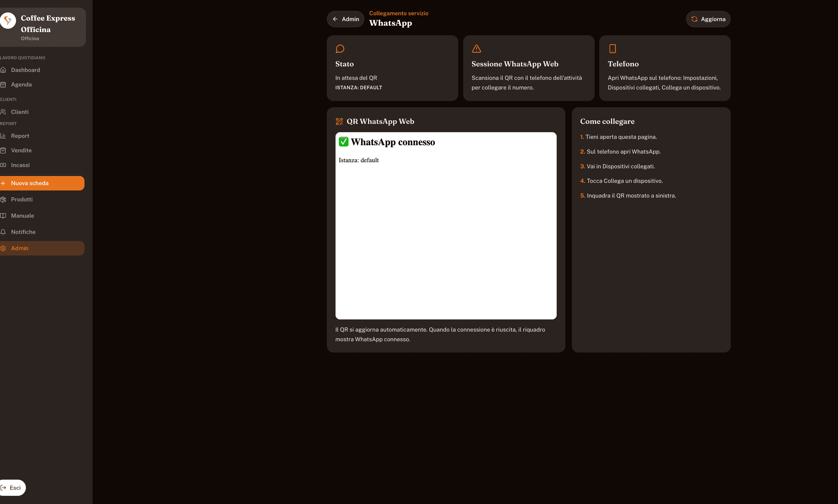
Task: Navigate to Incassi
Action: (42, 165)
